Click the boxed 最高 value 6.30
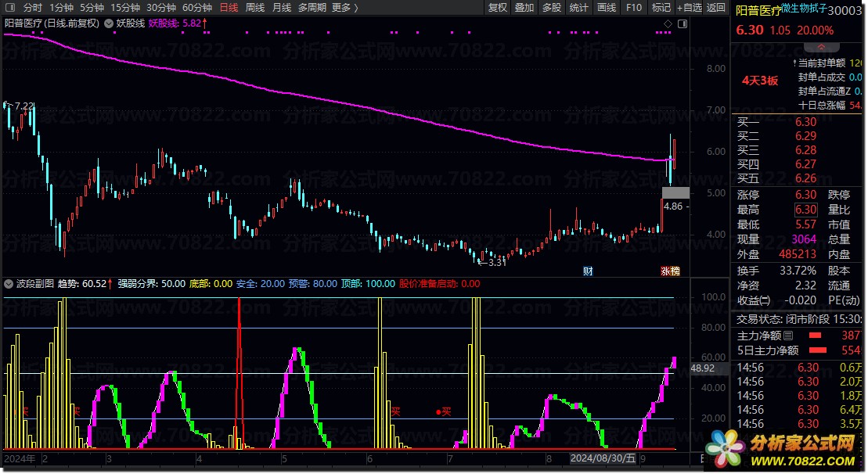 pos(805,210)
